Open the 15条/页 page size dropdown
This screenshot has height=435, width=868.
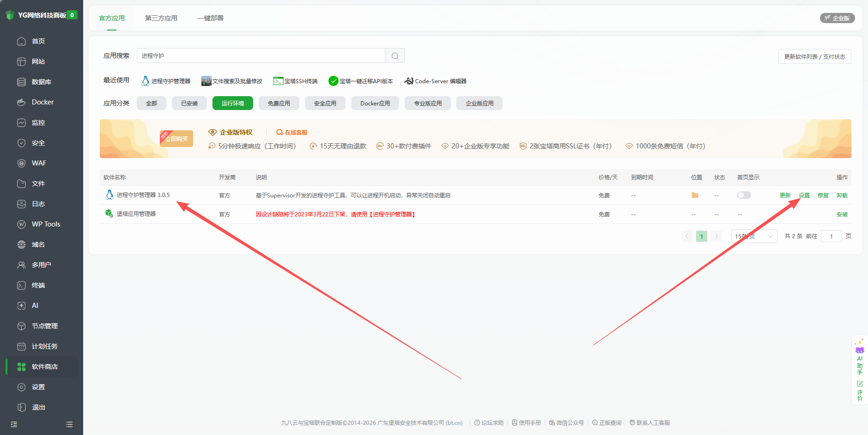point(754,236)
